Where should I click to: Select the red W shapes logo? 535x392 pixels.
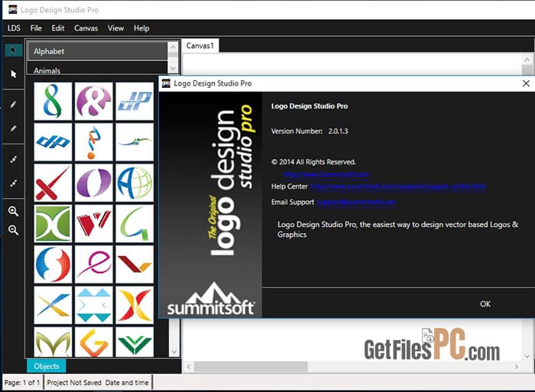(94, 223)
